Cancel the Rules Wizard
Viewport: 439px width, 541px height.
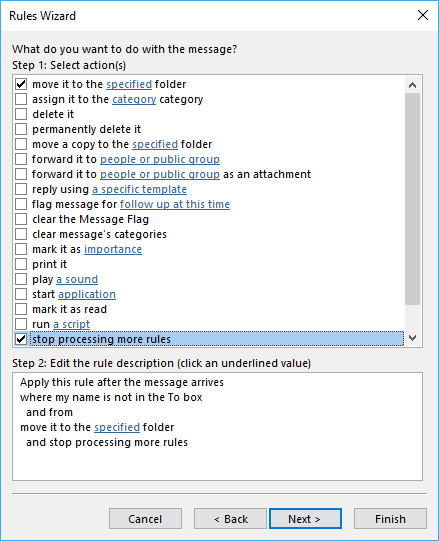pyautogui.click(x=145, y=519)
